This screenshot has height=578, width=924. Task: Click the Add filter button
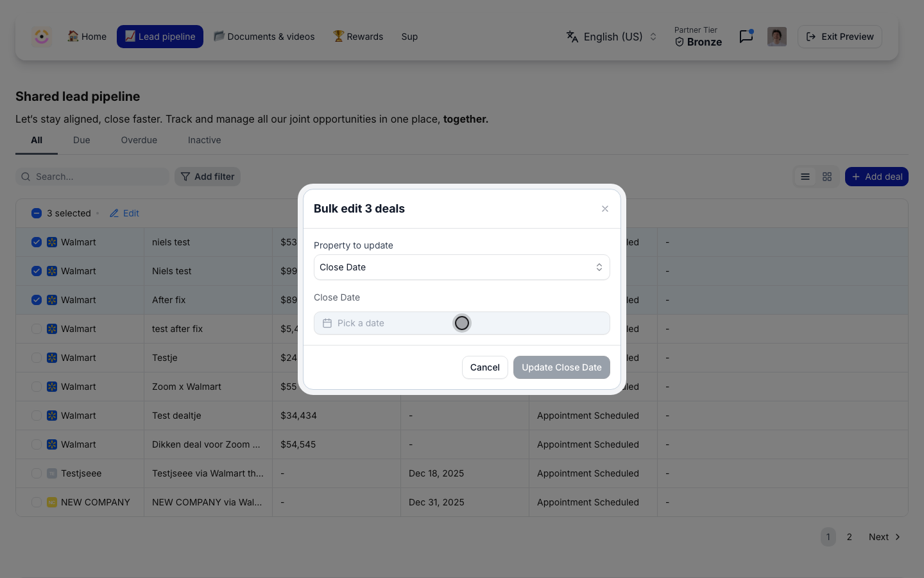pos(207,177)
